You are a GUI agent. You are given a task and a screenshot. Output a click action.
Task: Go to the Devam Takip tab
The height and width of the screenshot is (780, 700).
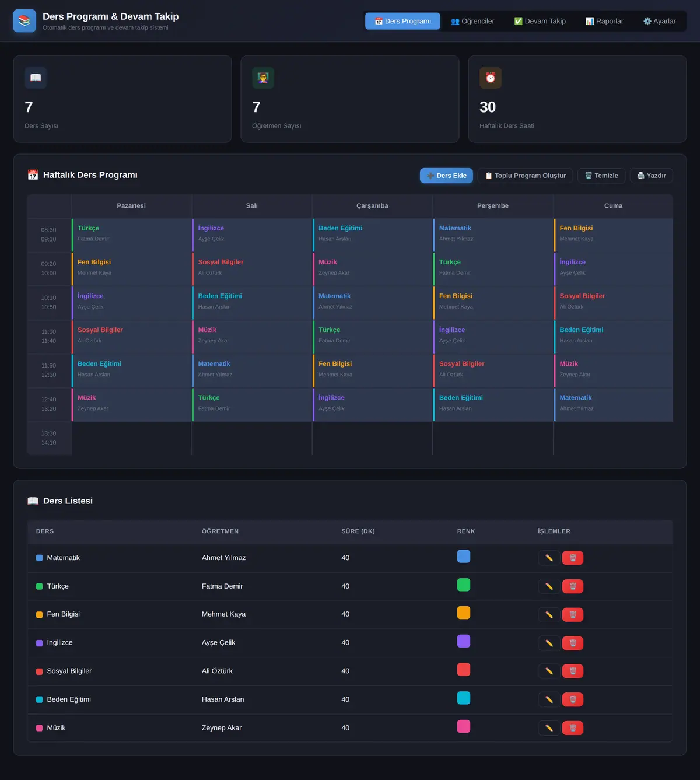540,21
